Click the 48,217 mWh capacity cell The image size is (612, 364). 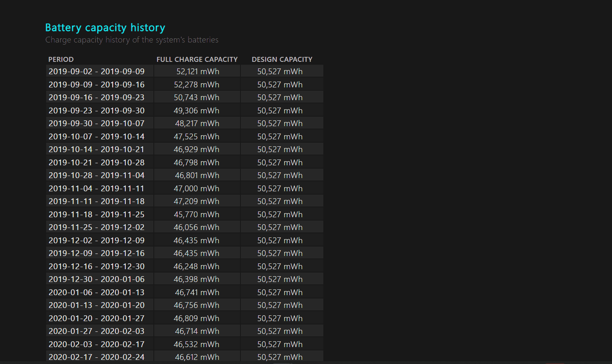[197, 123]
